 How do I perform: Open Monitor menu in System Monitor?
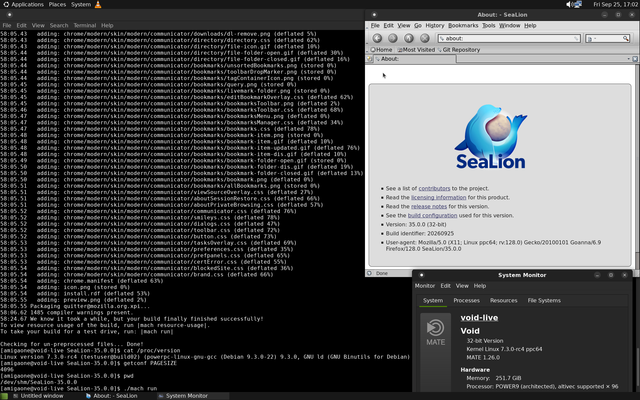(425, 286)
